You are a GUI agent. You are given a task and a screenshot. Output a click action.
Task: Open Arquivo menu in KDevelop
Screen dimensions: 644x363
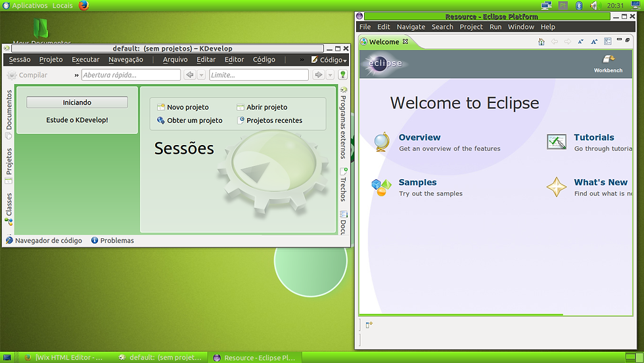[175, 60]
